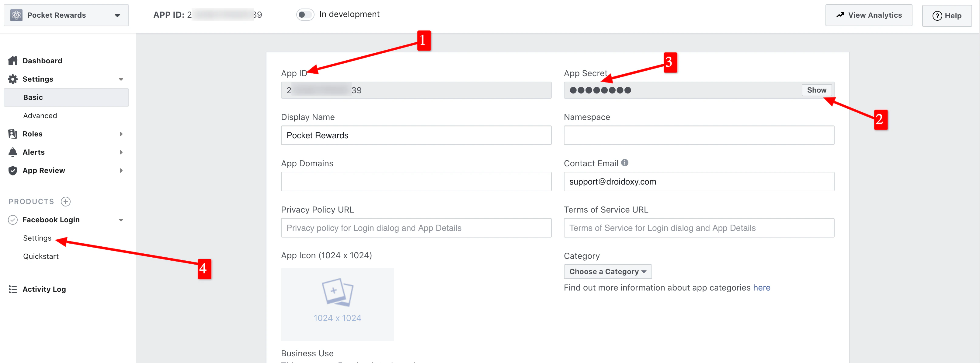
Task: Click the Roles menu label
Action: click(32, 134)
